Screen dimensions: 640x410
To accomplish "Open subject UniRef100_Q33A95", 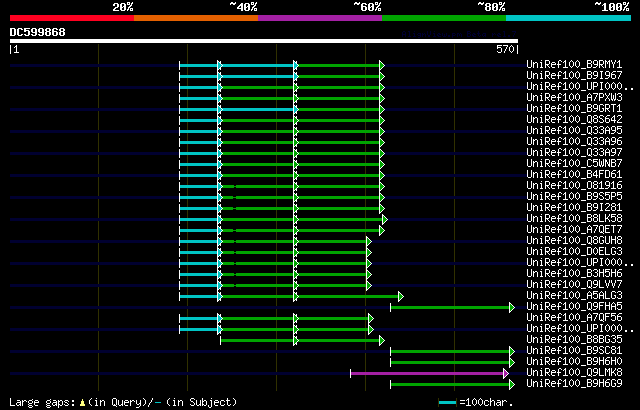I will (574, 131).
